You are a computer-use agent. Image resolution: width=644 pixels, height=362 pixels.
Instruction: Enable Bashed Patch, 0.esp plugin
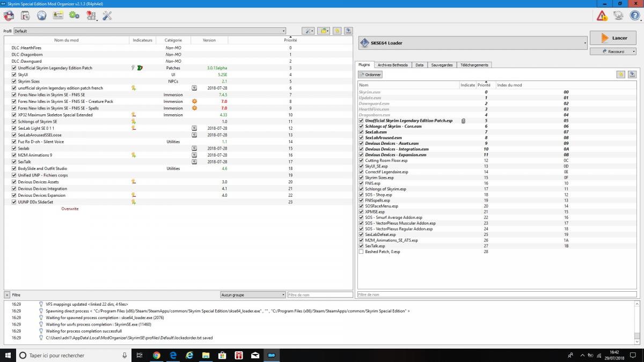click(361, 252)
